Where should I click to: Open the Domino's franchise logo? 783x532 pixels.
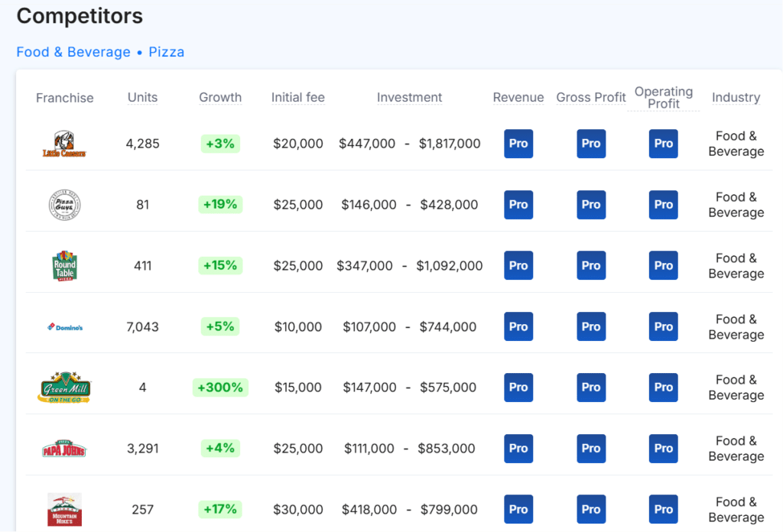coord(65,327)
